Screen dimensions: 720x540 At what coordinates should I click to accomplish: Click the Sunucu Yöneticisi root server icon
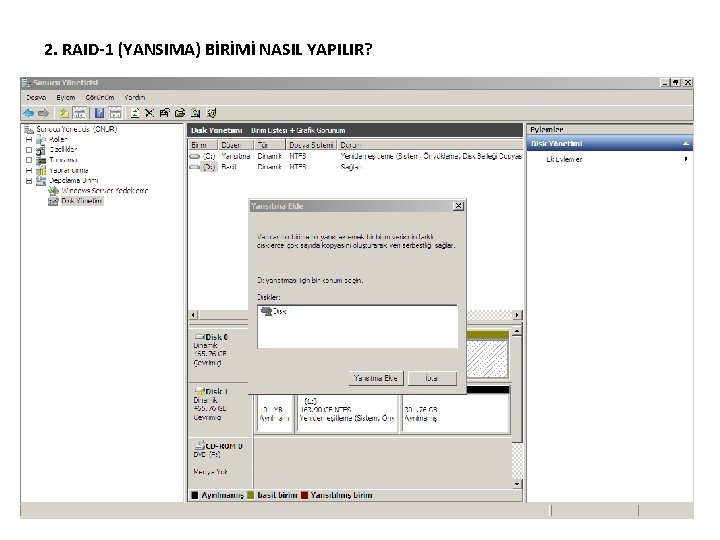29,129
